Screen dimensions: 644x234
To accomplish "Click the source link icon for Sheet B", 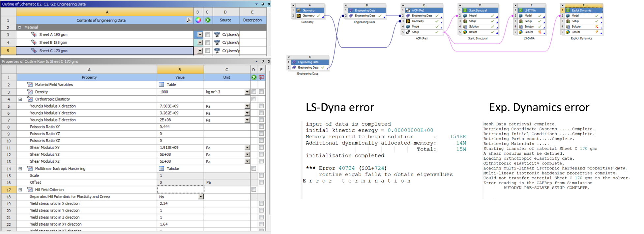I will click(x=217, y=42).
